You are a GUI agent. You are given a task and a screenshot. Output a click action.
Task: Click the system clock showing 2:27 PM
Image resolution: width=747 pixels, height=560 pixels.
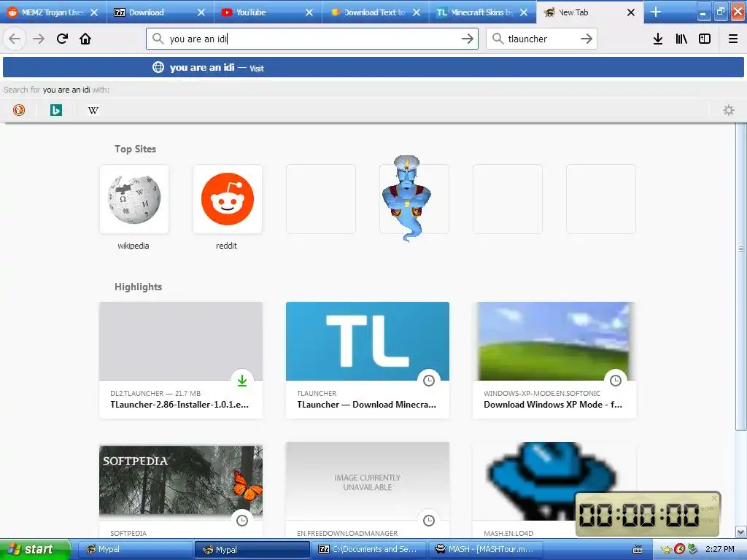pyautogui.click(x=720, y=549)
